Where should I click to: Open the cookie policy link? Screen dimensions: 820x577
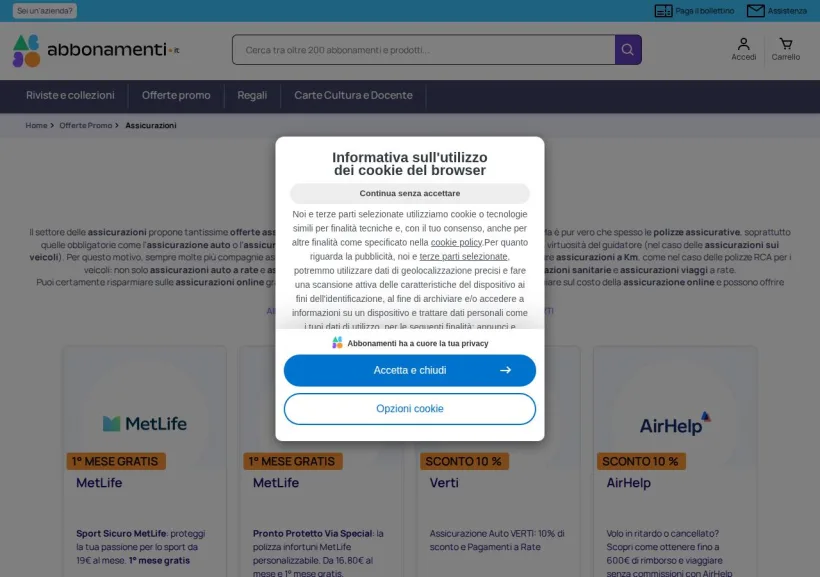[456, 242]
